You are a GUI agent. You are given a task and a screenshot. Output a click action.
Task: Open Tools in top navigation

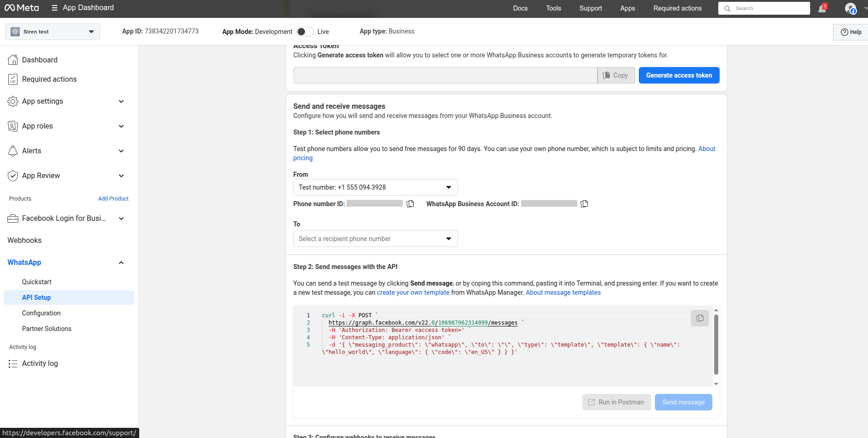pyautogui.click(x=553, y=8)
